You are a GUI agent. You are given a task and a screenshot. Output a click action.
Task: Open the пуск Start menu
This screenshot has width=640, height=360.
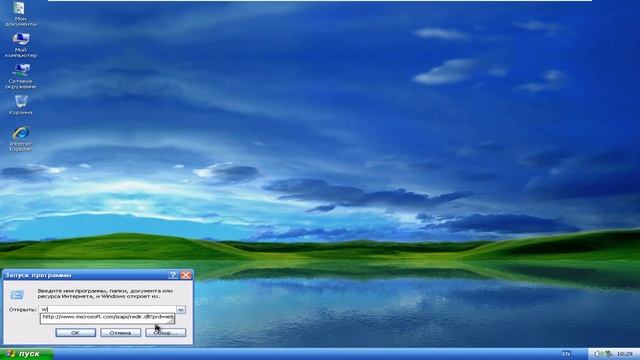coord(26,354)
